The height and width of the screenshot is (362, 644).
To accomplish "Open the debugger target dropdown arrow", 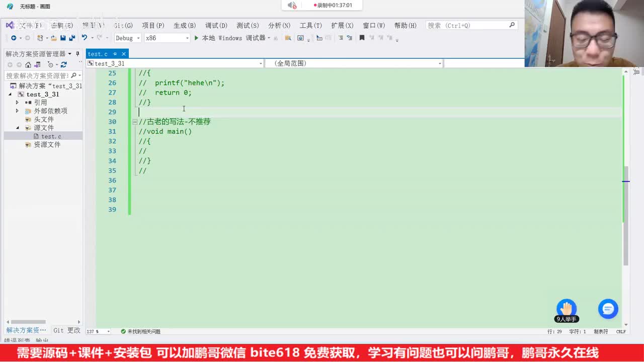I will click(x=269, y=38).
